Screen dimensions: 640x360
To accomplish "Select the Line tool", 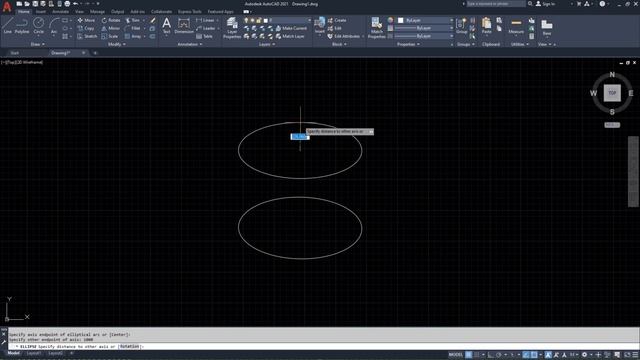I will [7, 25].
